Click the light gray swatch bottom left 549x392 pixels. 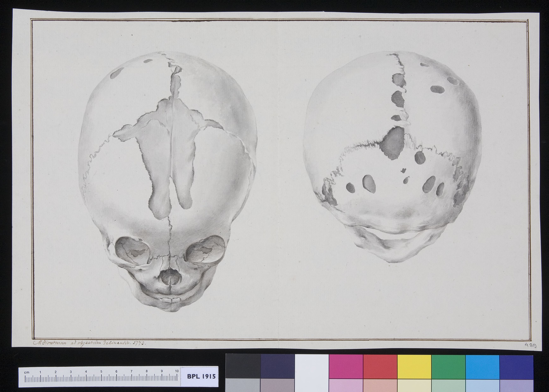point(243,385)
